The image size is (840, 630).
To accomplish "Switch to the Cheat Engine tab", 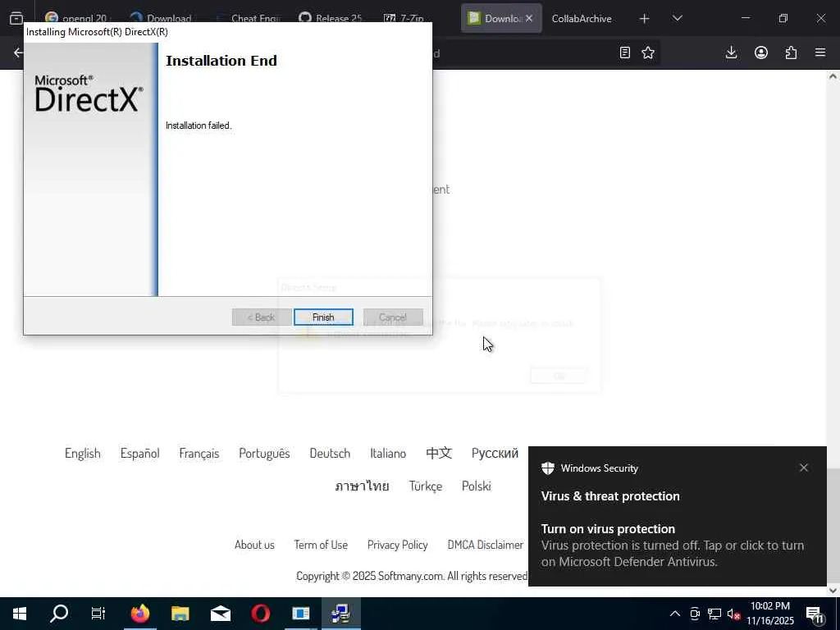I will pyautogui.click(x=249, y=18).
